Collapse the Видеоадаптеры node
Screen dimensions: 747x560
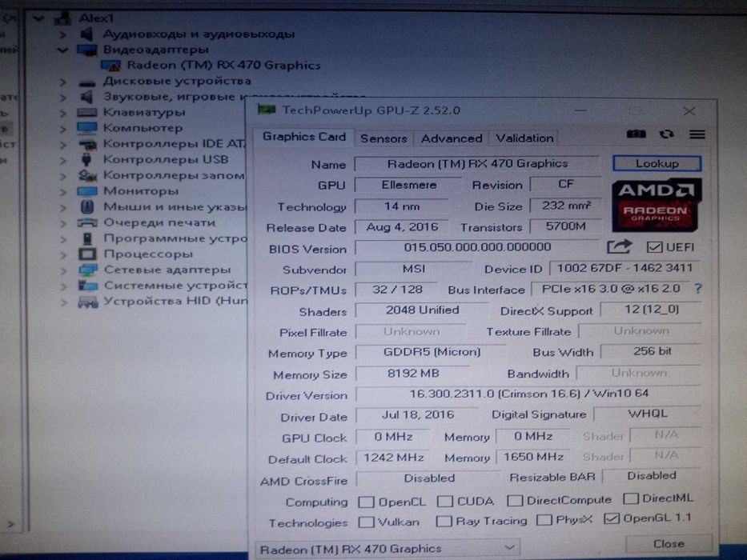(62, 50)
